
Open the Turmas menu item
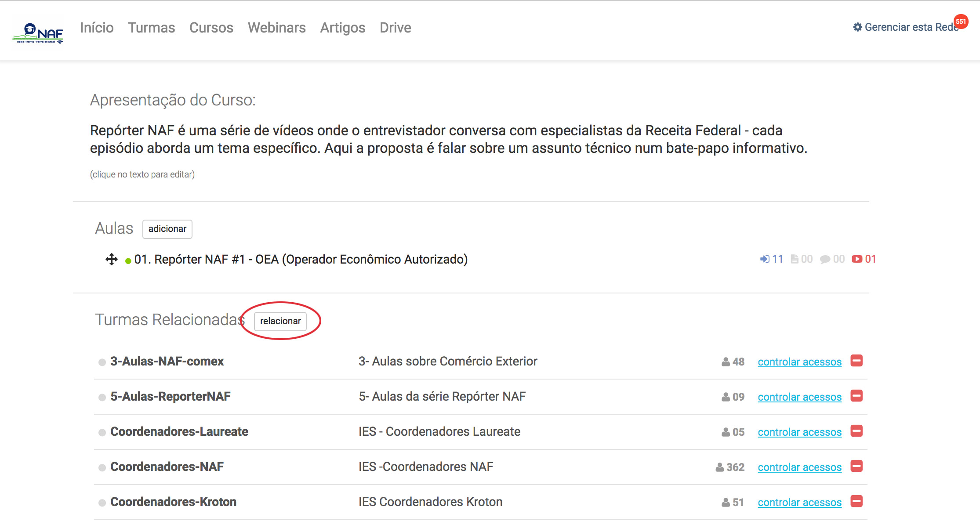tap(151, 28)
